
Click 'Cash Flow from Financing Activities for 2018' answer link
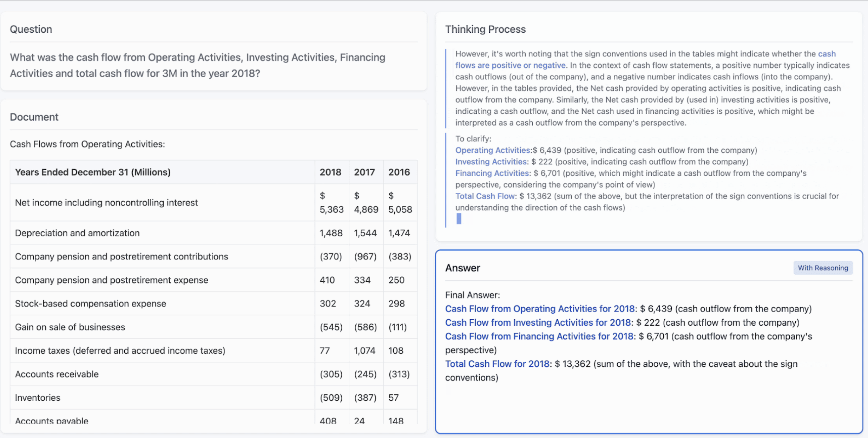click(x=539, y=336)
